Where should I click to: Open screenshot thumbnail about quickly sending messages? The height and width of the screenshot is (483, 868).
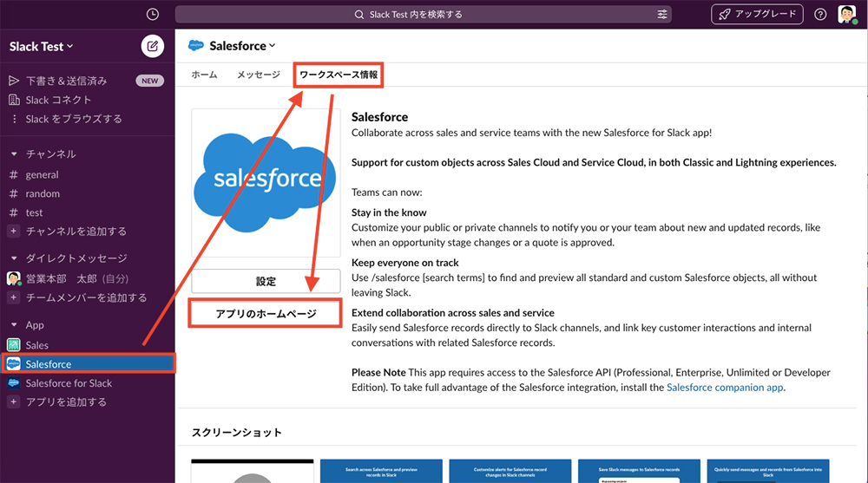[768, 471]
